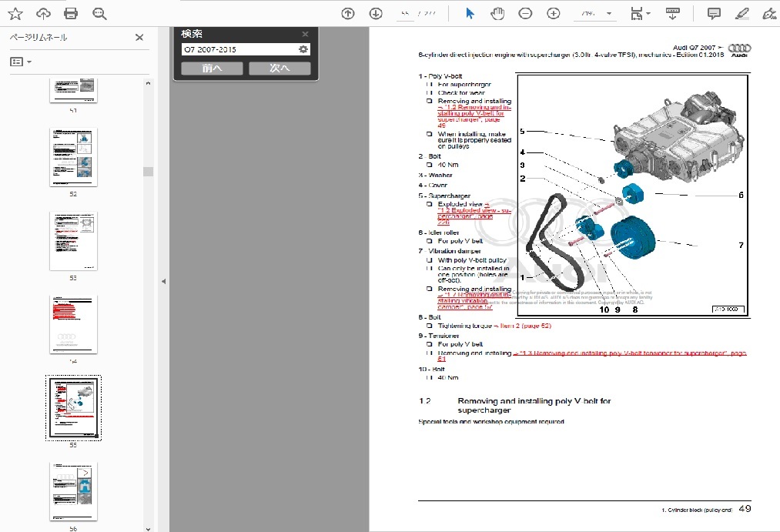Close the page thumbnails panel
Image resolution: width=780 pixels, height=532 pixels.
pyautogui.click(x=139, y=37)
